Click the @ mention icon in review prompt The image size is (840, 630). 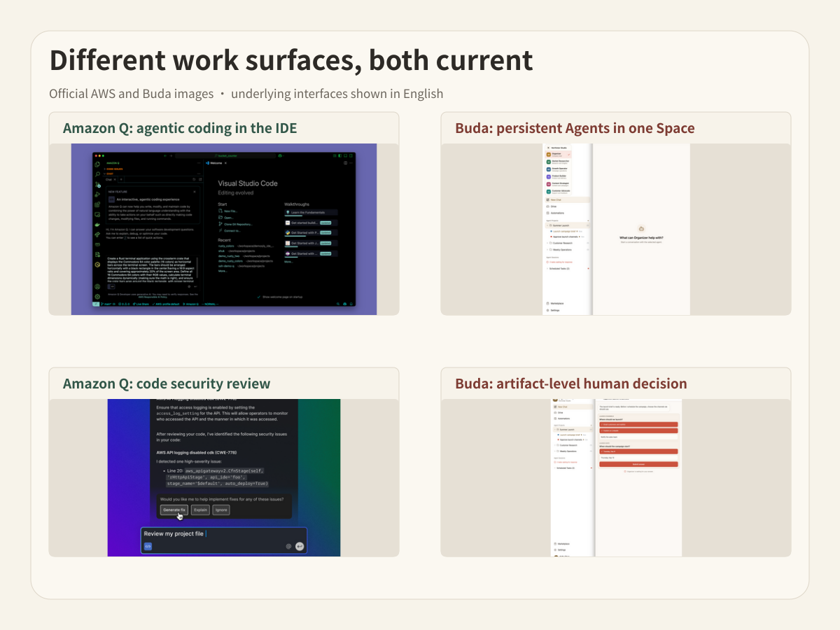tap(288, 547)
